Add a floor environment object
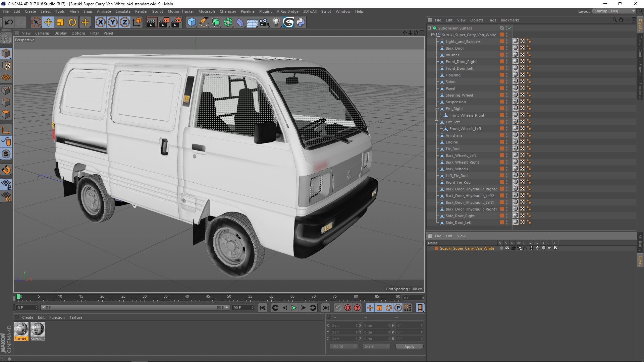This screenshot has height=362, width=644. click(252, 22)
